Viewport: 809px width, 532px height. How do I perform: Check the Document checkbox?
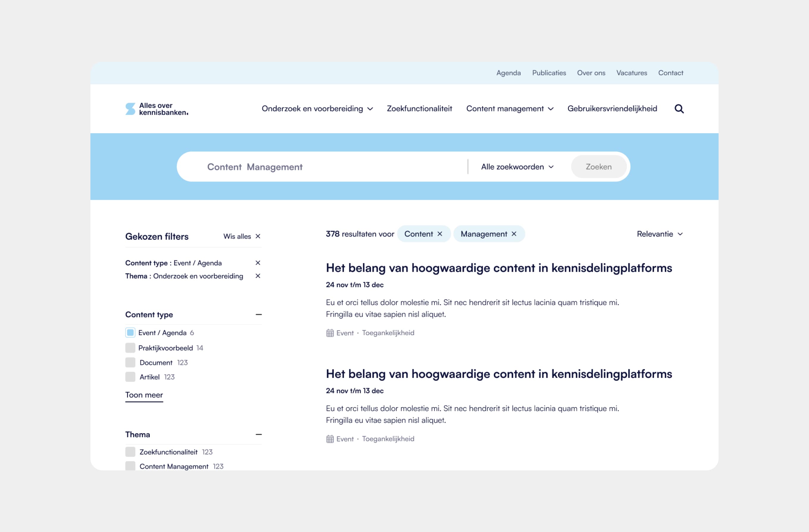point(130,362)
